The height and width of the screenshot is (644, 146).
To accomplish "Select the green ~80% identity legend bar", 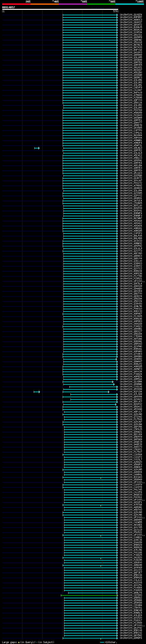I will point(101,4).
